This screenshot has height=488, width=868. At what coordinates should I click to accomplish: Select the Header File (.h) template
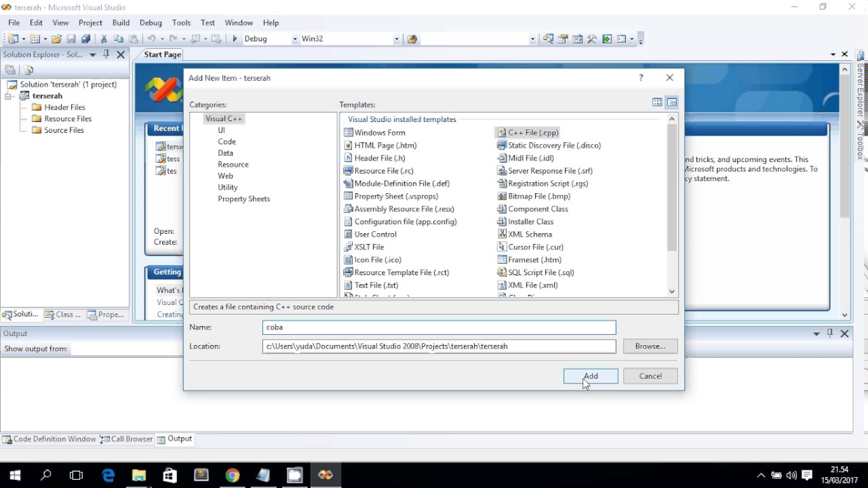374,158
